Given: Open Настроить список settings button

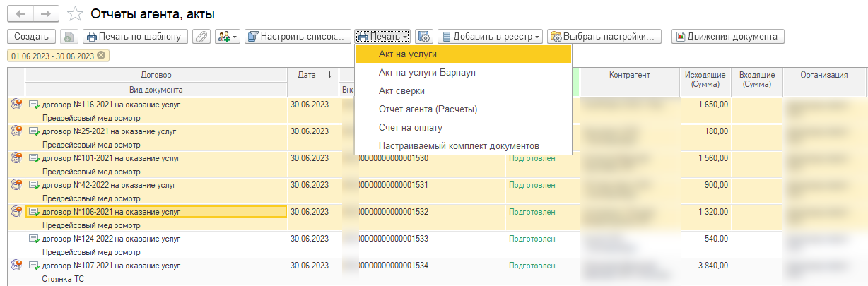Looking at the screenshot, I should point(298,36).
